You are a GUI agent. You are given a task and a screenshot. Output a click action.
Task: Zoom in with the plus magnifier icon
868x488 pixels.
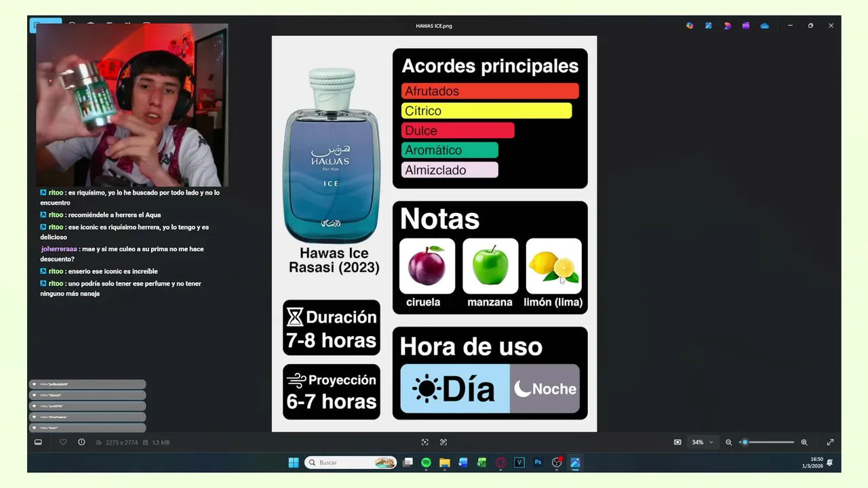[804, 442]
